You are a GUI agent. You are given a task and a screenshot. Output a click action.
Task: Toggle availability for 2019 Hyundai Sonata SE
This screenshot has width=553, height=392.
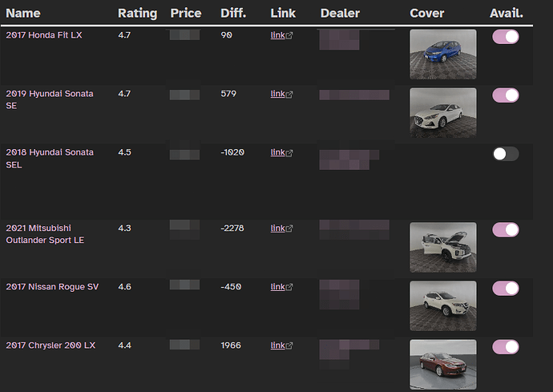pos(506,95)
